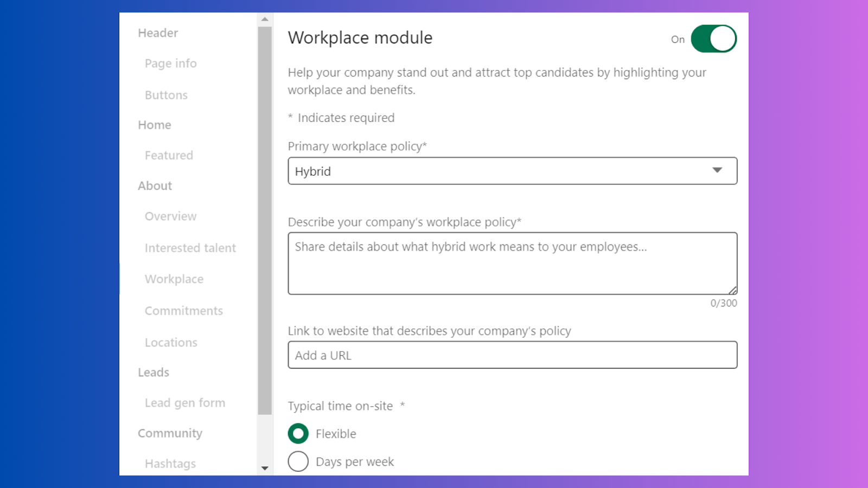The width and height of the screenshot is (868, 488).
Task: Click the 0/300 character counter
Action: tap(724, 303)
